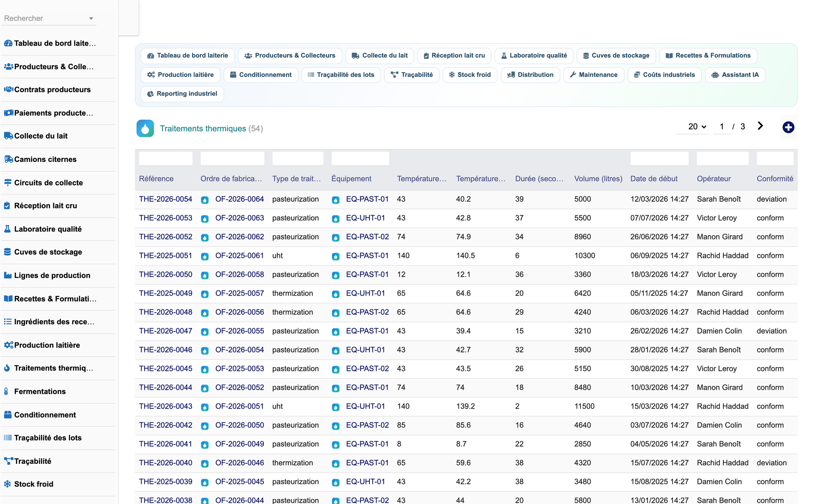815x504 pixels.
Task: Open the Maintenance tab
Action: tap(593, 75)
